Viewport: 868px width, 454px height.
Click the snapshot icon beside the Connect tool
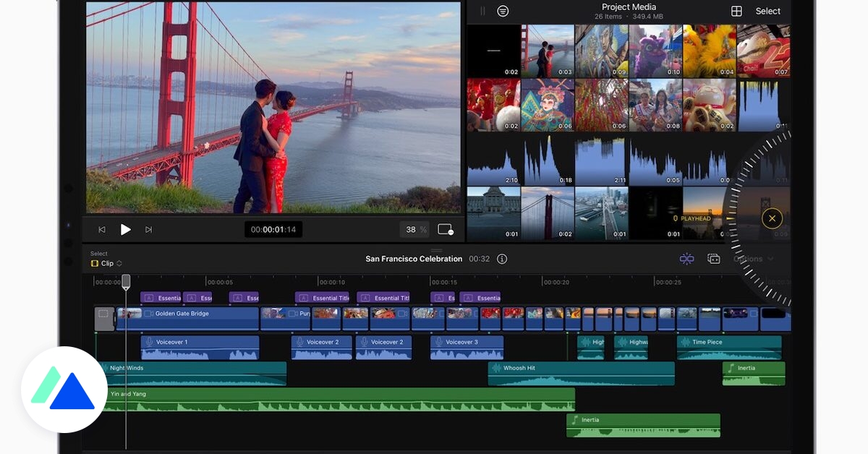pyautogui.click(x=714, y=258)
